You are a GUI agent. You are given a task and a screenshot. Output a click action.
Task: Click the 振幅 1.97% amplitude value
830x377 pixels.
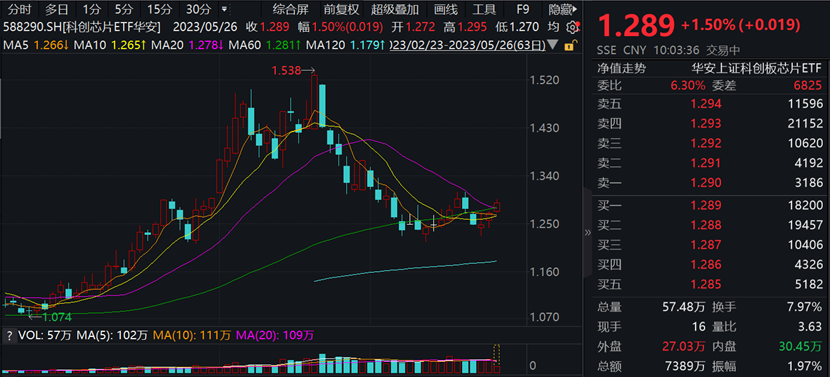[806, 366]
